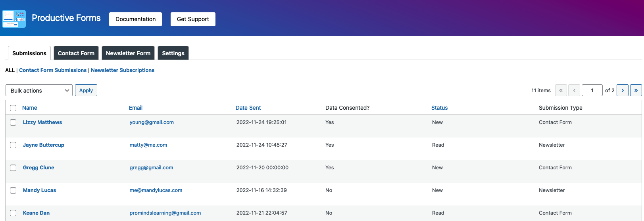Jump to last page double-arrow

(636, 90)
